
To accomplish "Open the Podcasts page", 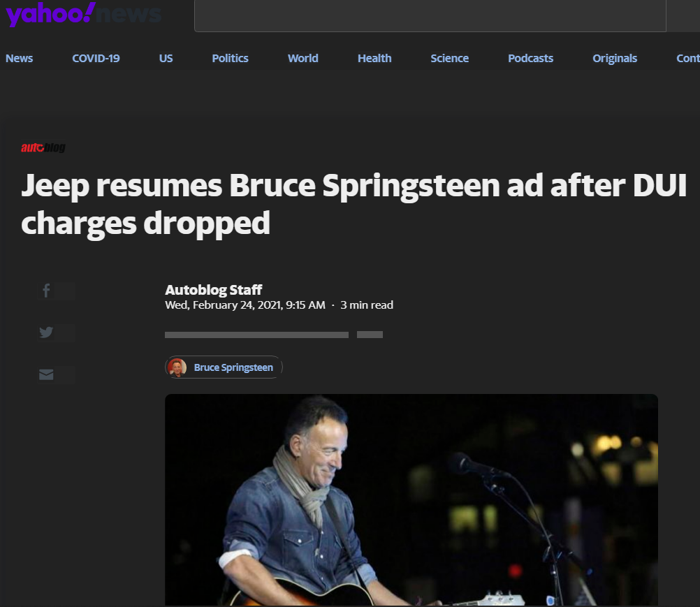I will [530, 59].
